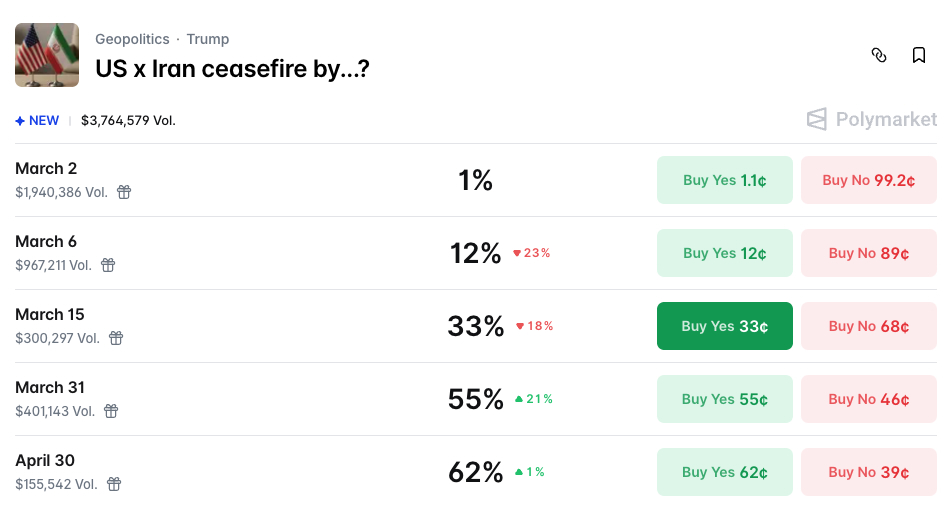Click Buy Yes 1.1¢ for March 2
This screenshot has height=508, width=950.
click(724, 180)
